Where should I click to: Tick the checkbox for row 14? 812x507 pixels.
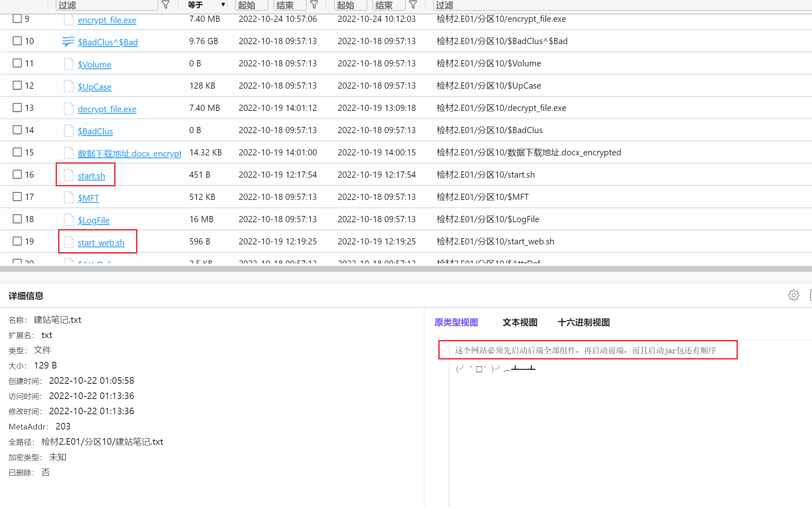pyautogui.click(x=17, y=130)
